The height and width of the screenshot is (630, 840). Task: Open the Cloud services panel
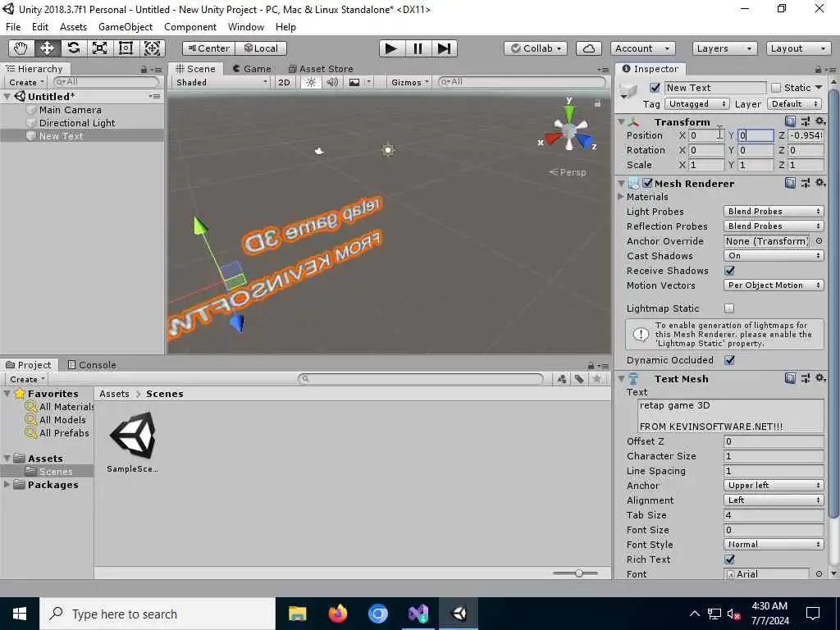(588, 48)
